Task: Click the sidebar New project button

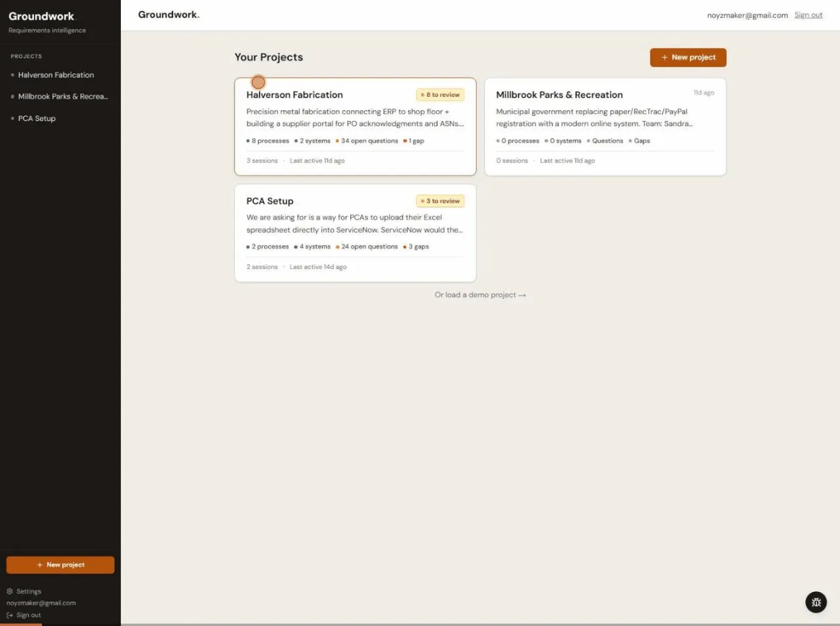Action: click(60, 565)
